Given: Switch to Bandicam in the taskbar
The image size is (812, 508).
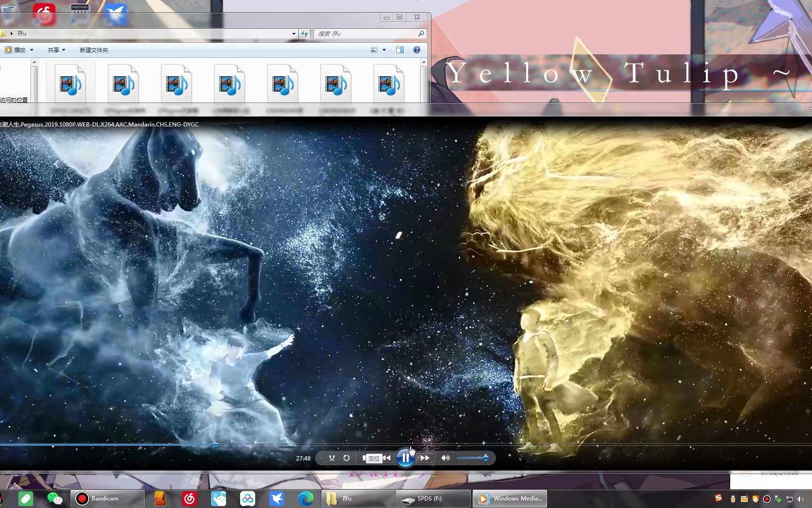Looking at the screenshot, I should (x=107, y=499).
